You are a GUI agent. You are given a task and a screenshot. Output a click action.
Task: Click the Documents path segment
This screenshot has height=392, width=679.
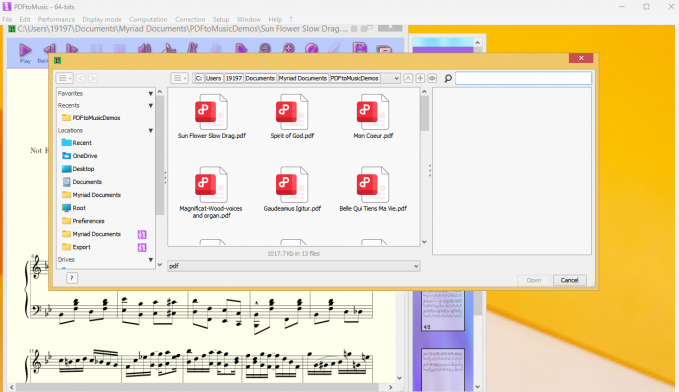[x=260, y=78]
